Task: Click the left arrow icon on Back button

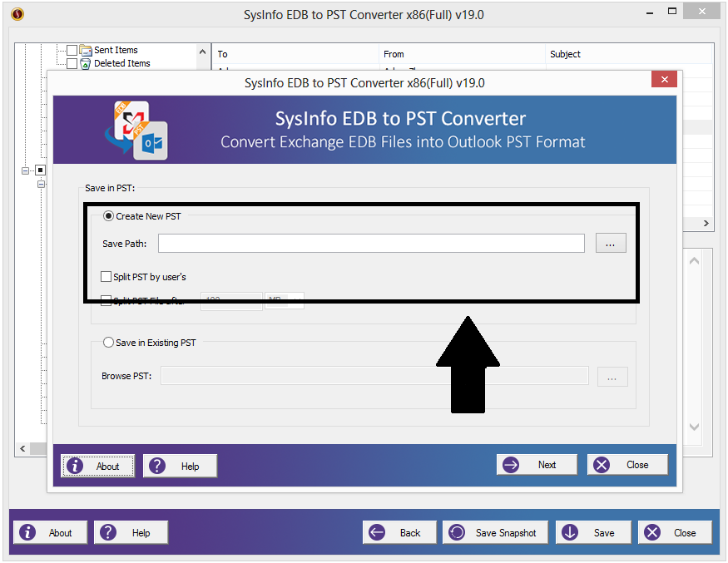Action: point(377,532)
